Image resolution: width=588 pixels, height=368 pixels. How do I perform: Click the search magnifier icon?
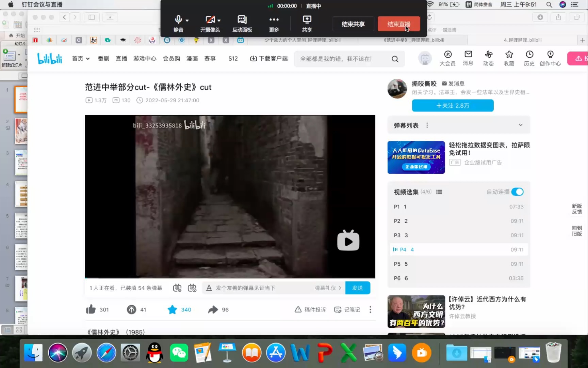pyautogui.click(x=395, y=59)
